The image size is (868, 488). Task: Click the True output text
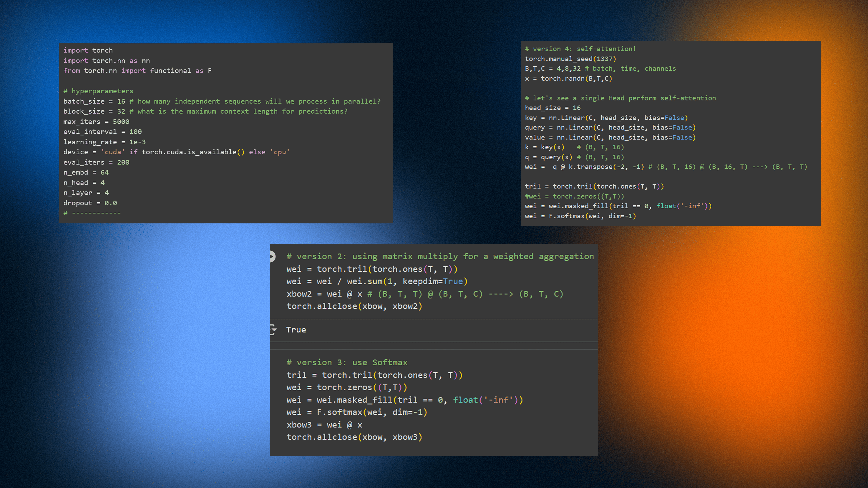[x=296, y=330]
